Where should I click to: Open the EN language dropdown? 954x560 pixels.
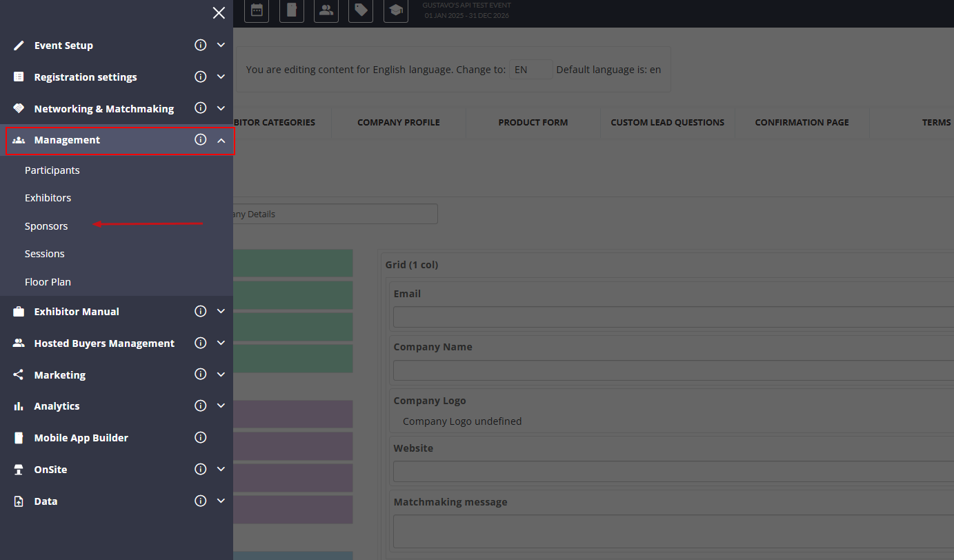(530, 70)
